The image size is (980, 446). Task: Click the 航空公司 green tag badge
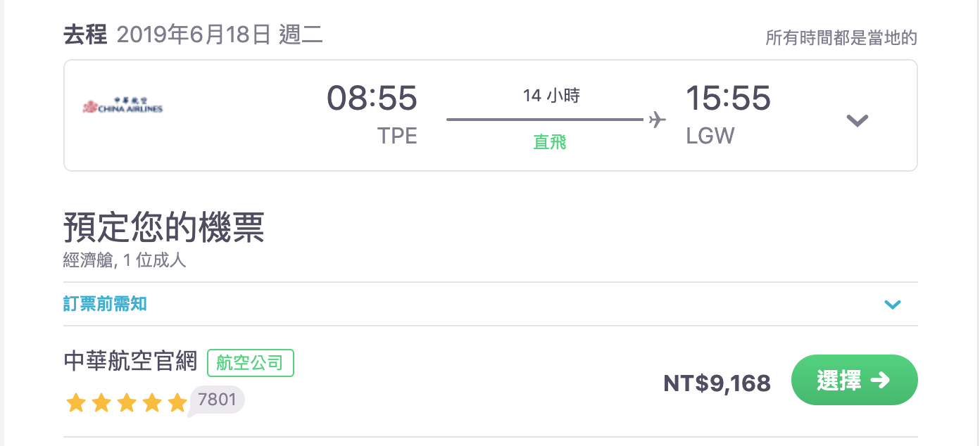251,363
